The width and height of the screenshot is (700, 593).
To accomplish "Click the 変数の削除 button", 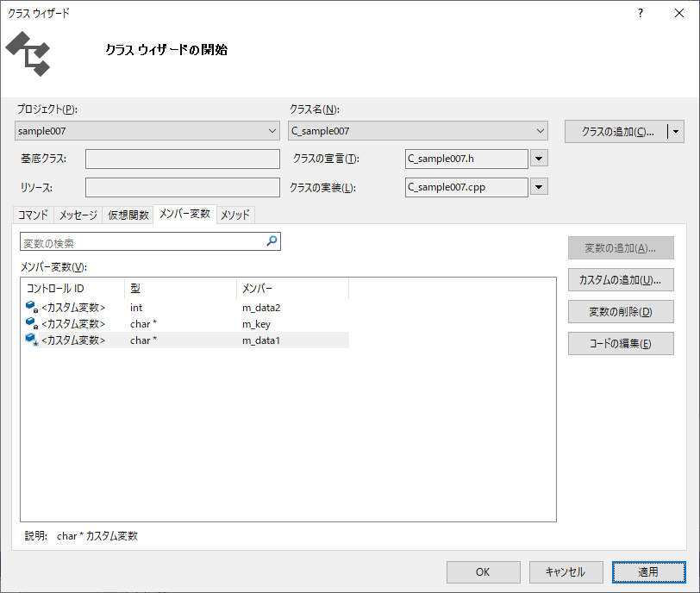I will [x=620, y=312].
